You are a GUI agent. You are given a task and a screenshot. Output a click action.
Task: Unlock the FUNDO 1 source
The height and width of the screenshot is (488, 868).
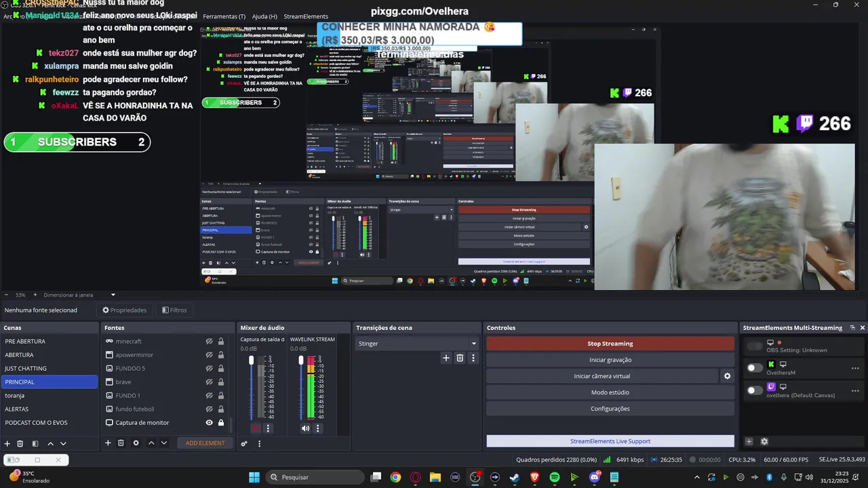click(220, 395)
